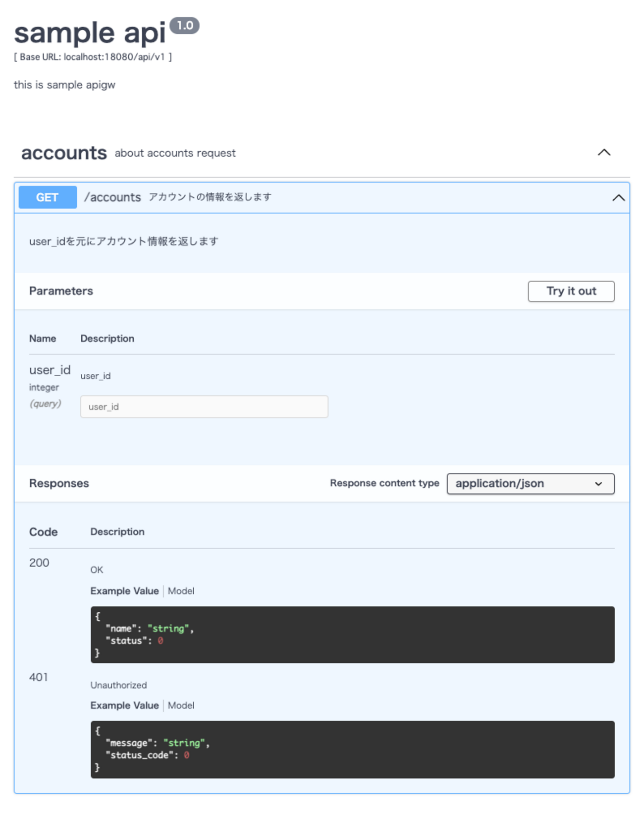
Task: Open the Response content type dropdown
Action: (x=531, y=484)
